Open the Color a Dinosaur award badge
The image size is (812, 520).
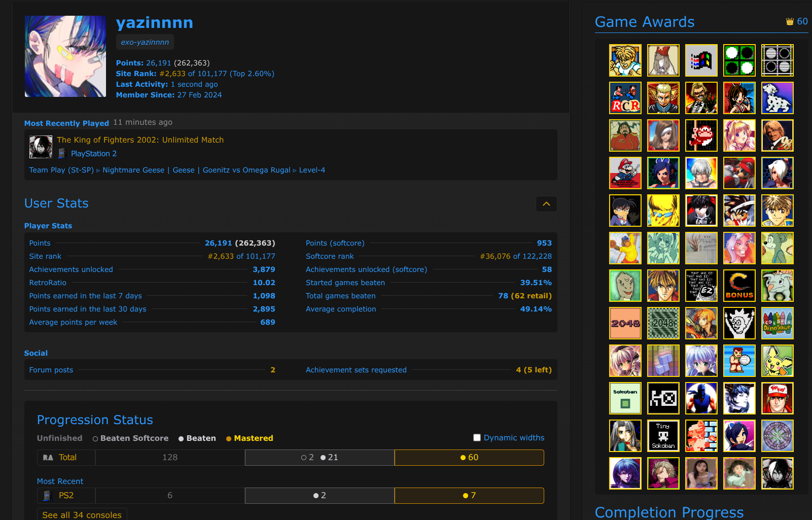click(x=778, y=323)
